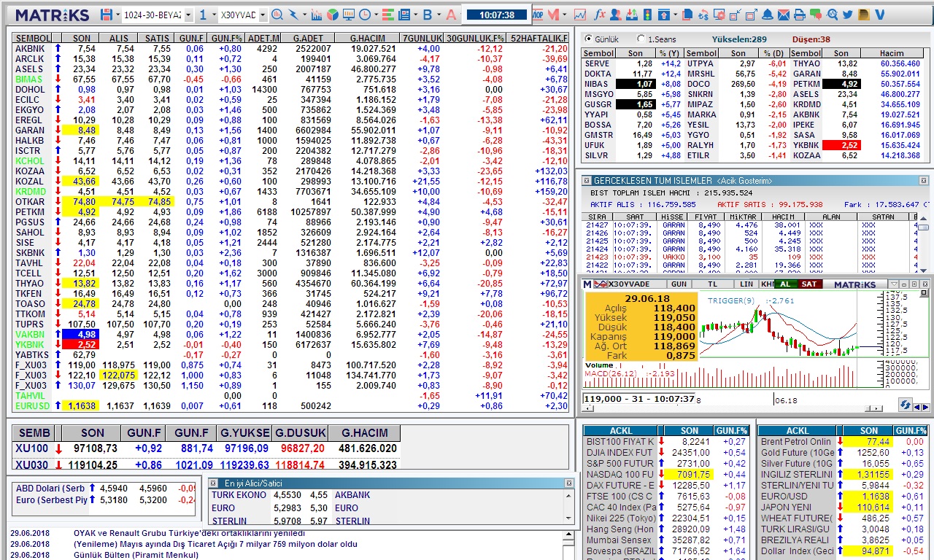Open the Günlük Bülten (Piramit Menkul) news item
The width and height of the screenshot is (934, 560).
click(136, 555)
